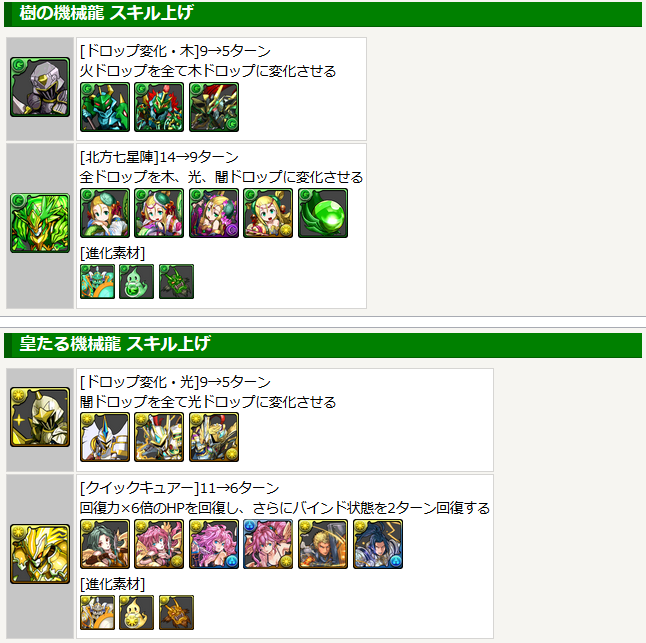646x643 pixels.
Task: Select the blue-framed pink-haired monster icon
Action: (x=268, y=544)
